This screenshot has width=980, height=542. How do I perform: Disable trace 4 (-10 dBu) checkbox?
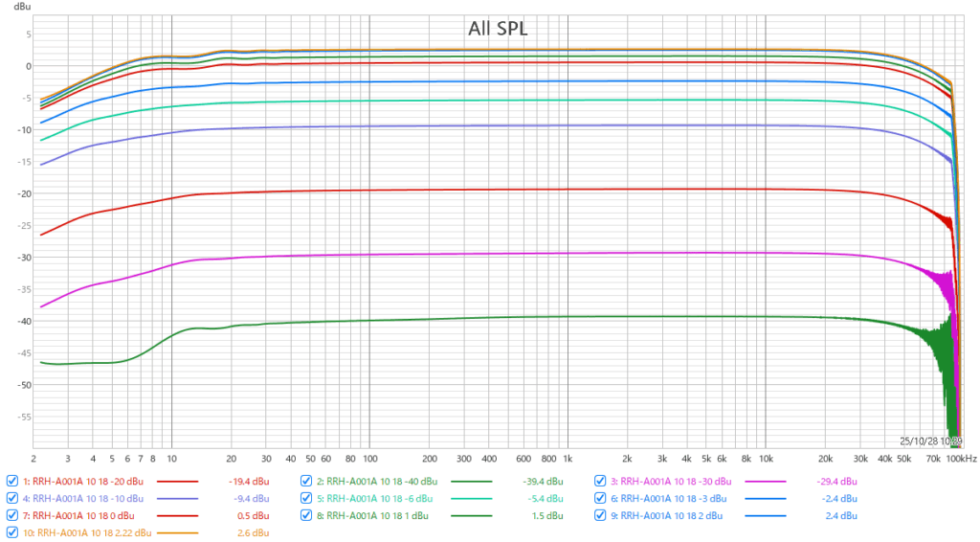[x=12, y=498]
